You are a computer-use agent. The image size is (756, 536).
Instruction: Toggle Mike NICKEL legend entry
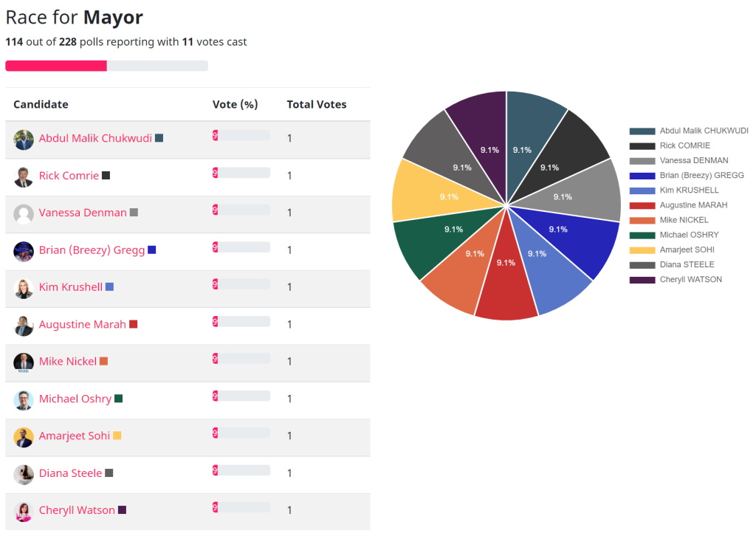pos(683,220)
